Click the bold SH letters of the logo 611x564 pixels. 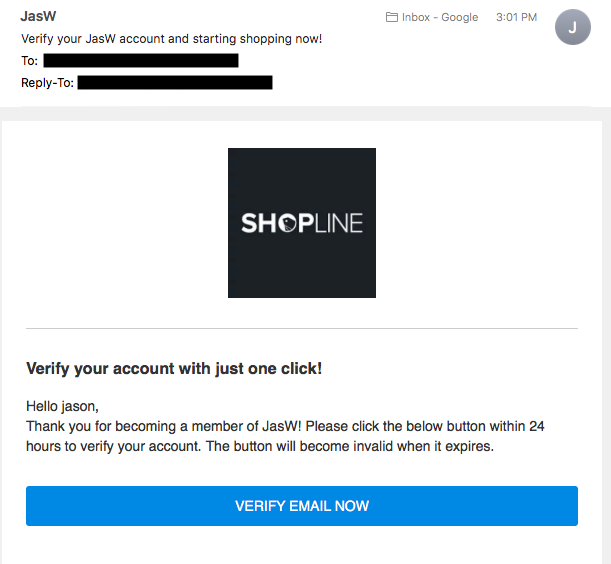259,223
